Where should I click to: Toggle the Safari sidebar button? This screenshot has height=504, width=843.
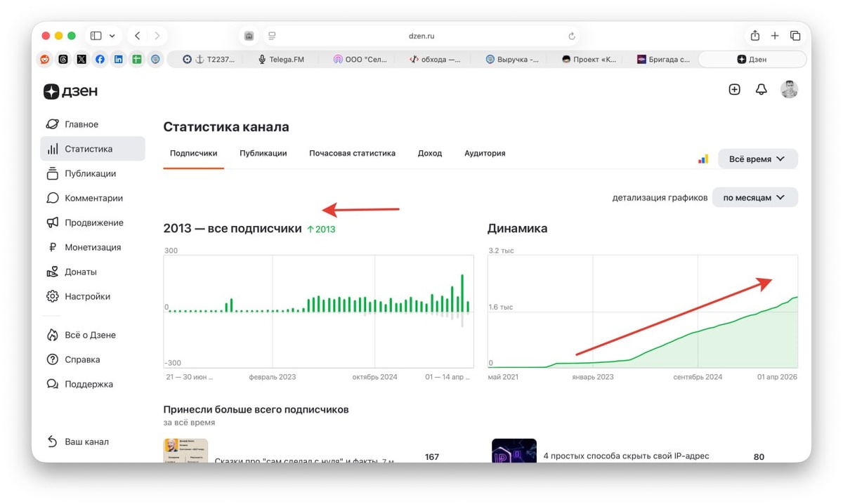pyautogui.click(x=96, y=36)
